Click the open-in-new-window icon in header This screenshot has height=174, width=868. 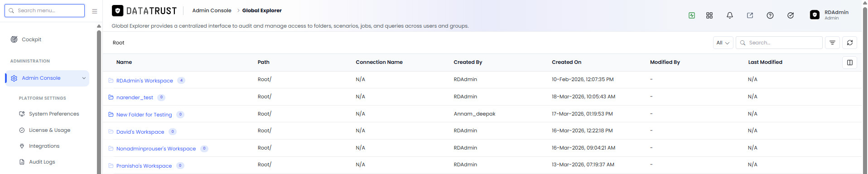[x=750, y=15]
